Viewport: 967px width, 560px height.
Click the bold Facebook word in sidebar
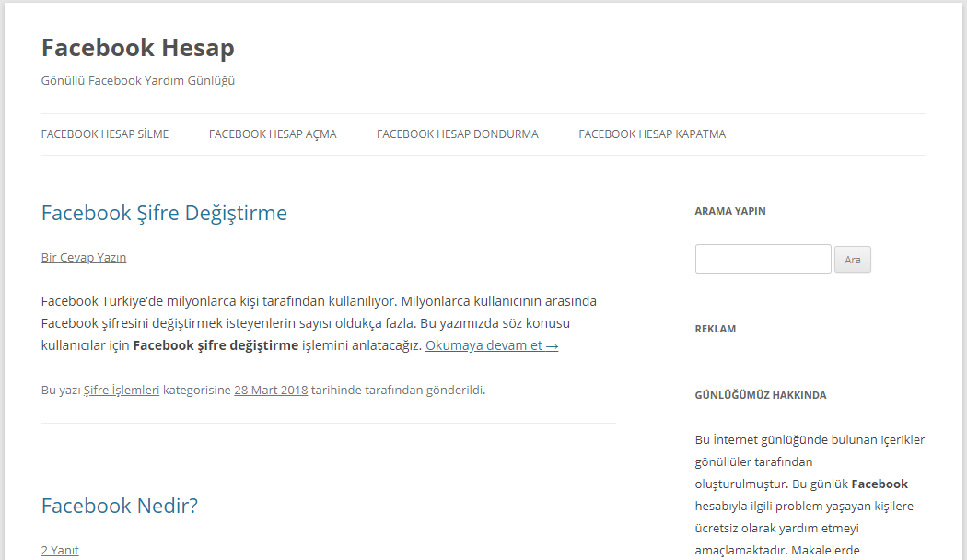pos(880,484)
